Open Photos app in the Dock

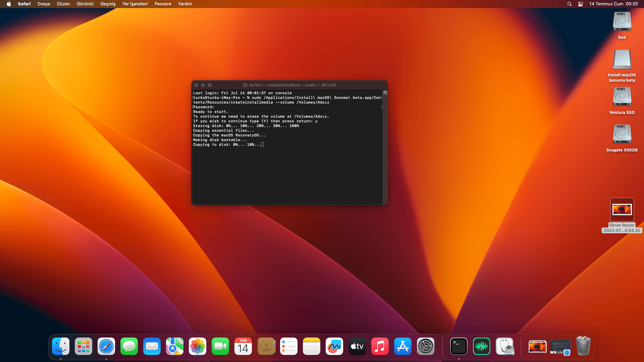click(x=197, y=346)
